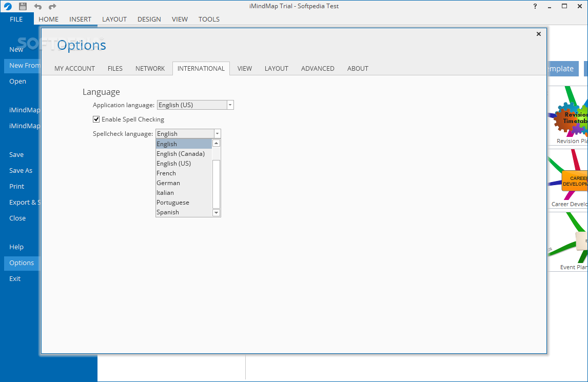Switch to the MY ACCOUNT tab
This screenshot has width=588, height=382.
click(74, 69)
